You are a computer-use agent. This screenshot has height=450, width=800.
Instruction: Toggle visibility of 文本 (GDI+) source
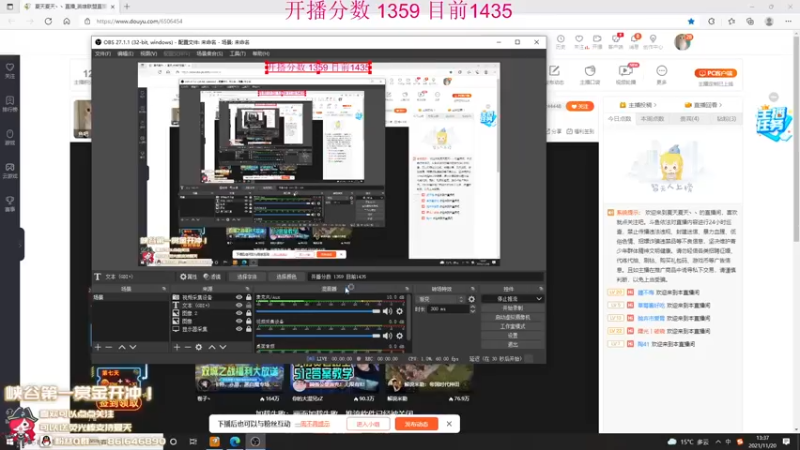[239, 305]
